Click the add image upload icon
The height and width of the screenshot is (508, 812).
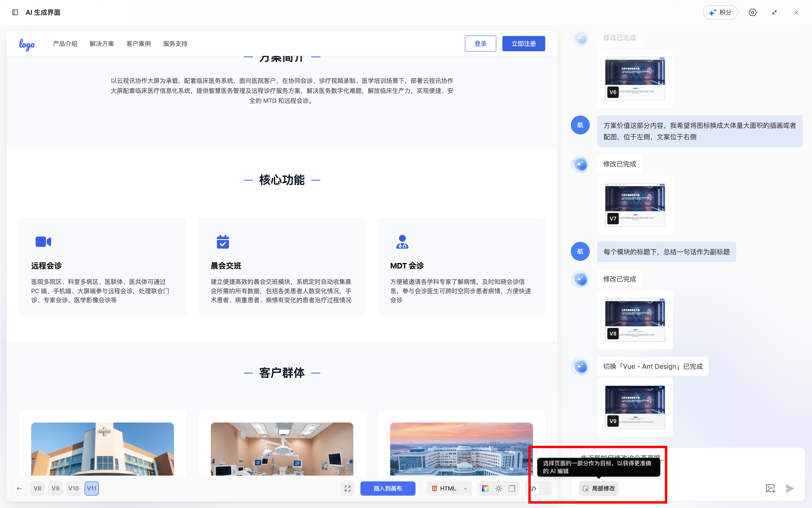coord(770,489)
